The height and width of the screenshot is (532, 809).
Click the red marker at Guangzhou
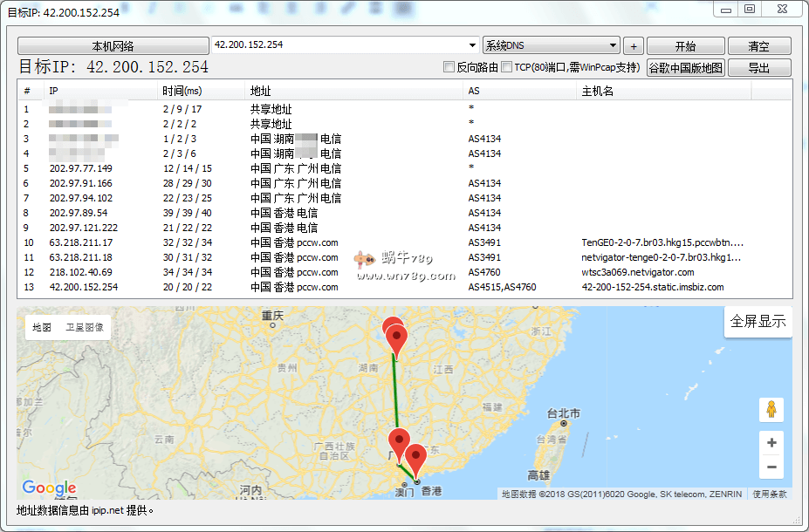[399, 441]
